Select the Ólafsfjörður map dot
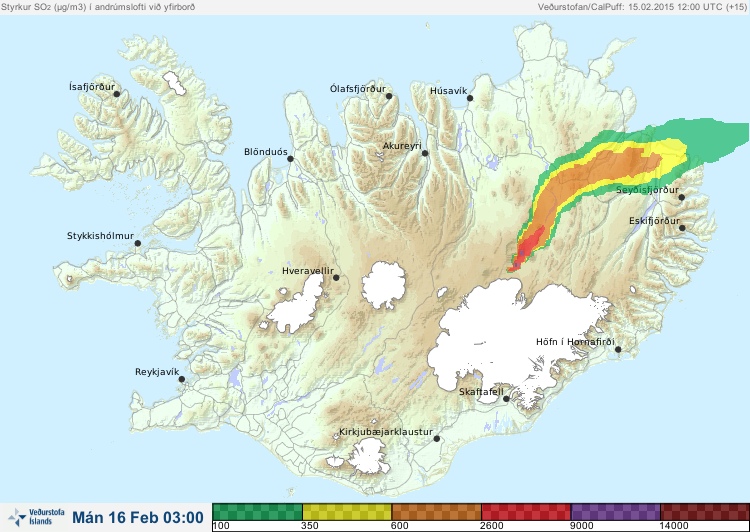Viewport: 750px width, 532px height. click(x=389, y=96)
